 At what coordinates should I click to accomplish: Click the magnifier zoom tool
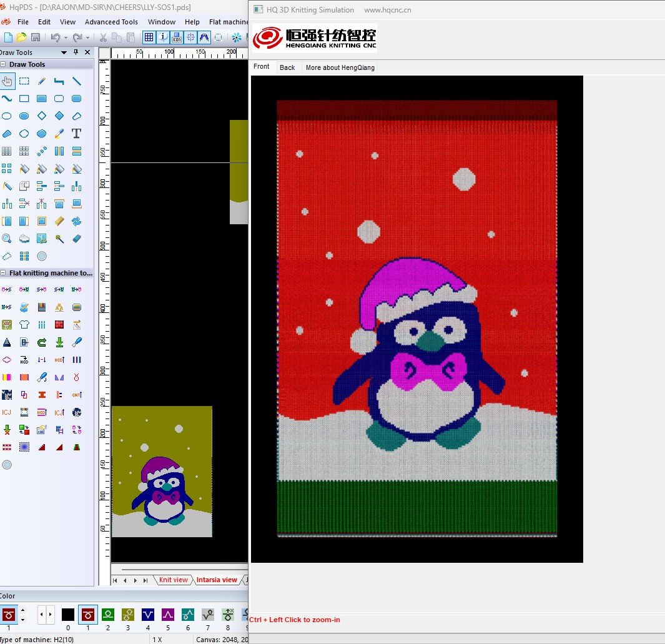6,239
